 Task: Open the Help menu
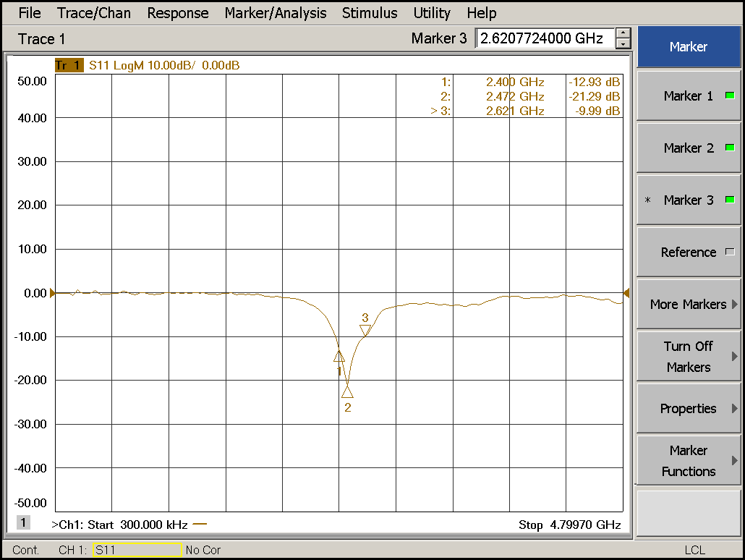point(481,13)
